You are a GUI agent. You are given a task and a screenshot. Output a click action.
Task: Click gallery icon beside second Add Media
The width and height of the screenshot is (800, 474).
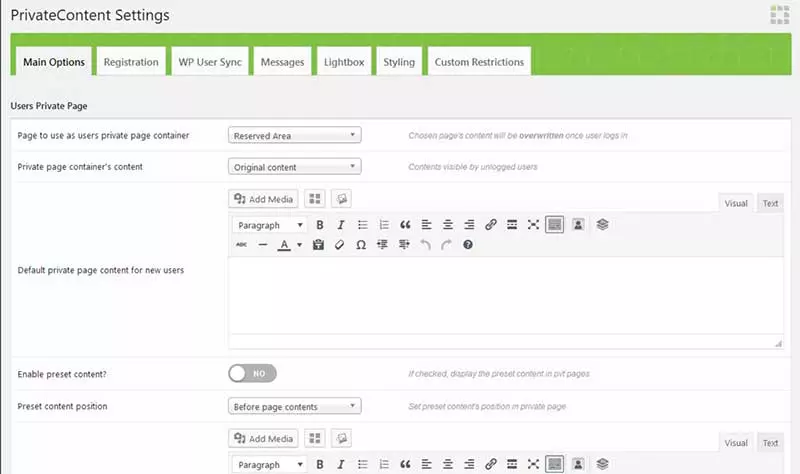(341, 438)
